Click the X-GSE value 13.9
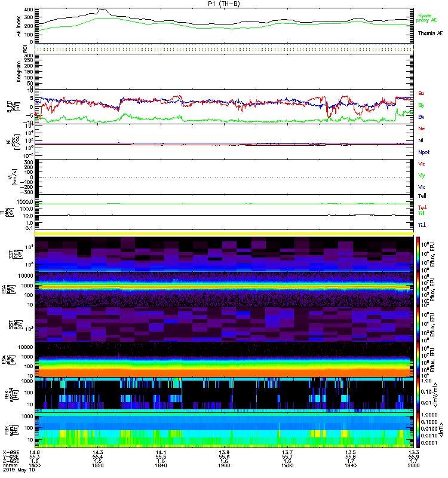 [224, 453]
